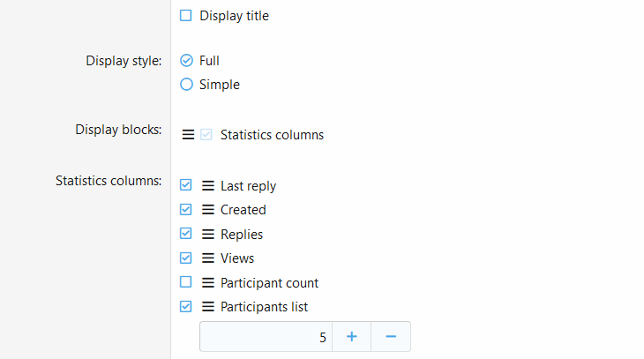Click the drag handle next to Participant count

pyautogui.click(x=208, y=282)
